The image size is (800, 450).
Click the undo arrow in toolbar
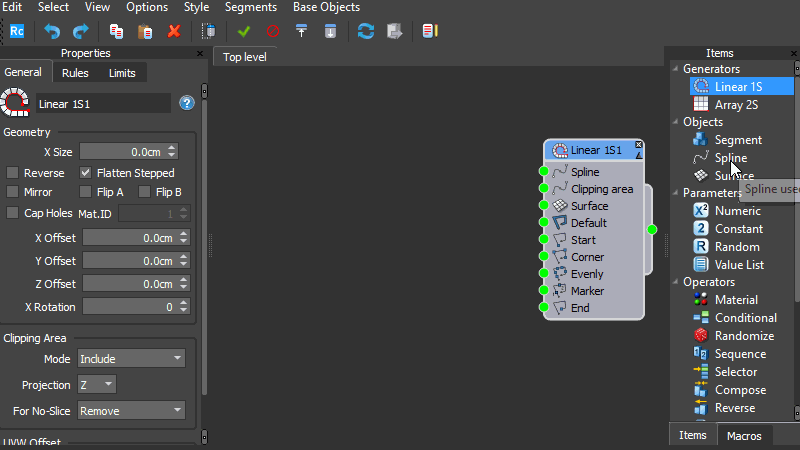(x=52, y=31)
